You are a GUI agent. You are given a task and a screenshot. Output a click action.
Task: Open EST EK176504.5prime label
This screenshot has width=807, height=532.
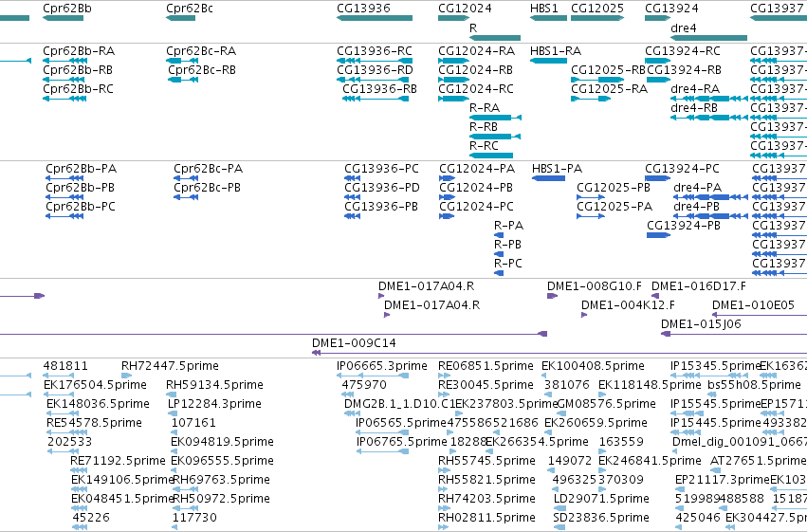point(95,385)
